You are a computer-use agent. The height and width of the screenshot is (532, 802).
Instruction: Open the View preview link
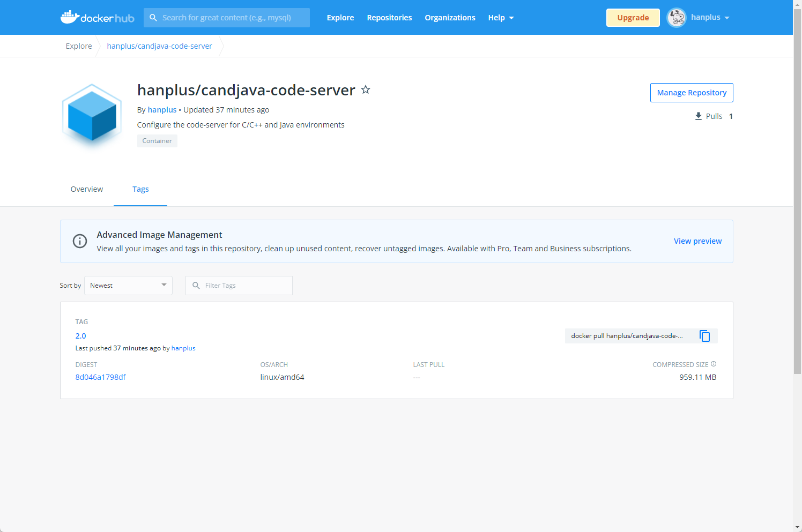(x=697, y=241)
